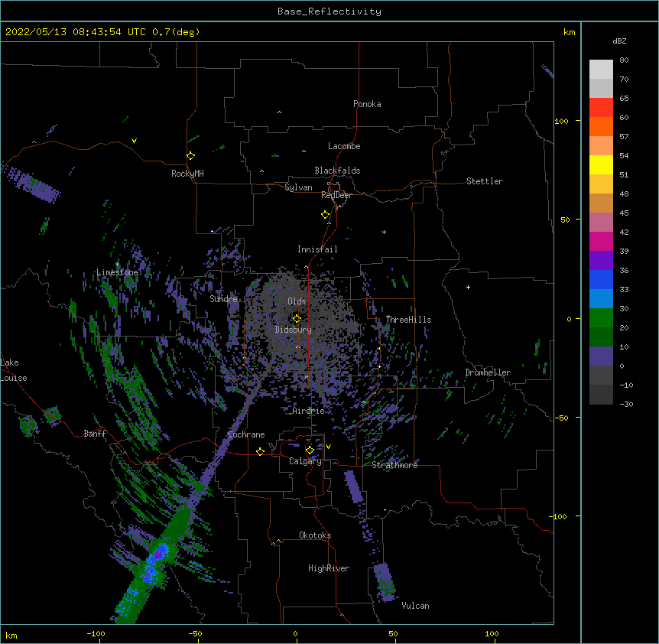The image size is (659, 644).
Task: Click the HighRiver city label
Action: coord(329,568)
